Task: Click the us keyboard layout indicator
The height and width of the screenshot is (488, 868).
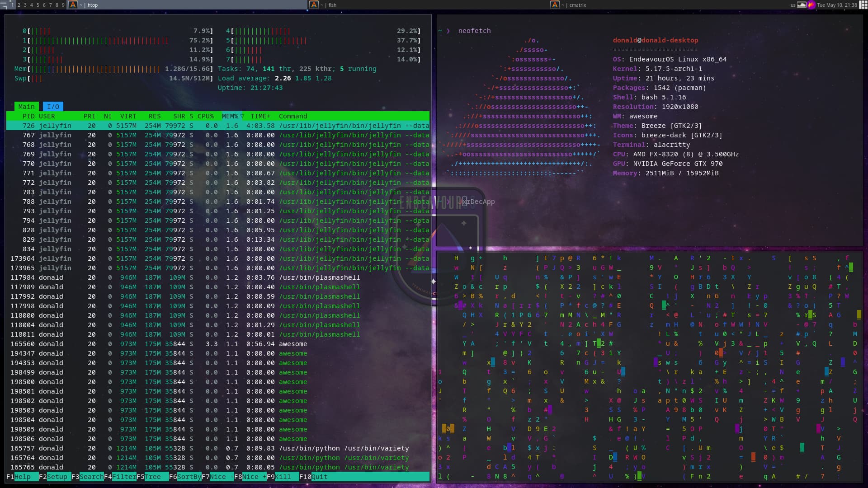Action: tap(793, 5)
